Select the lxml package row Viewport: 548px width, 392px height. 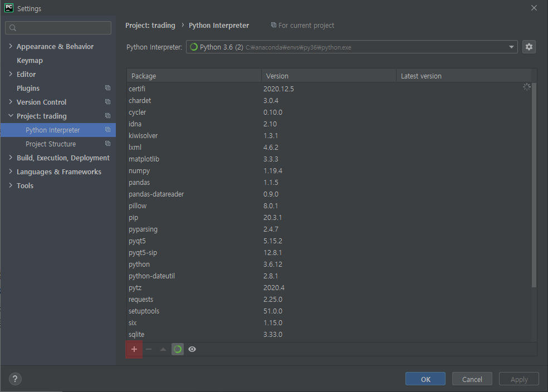tap(329, 148)
